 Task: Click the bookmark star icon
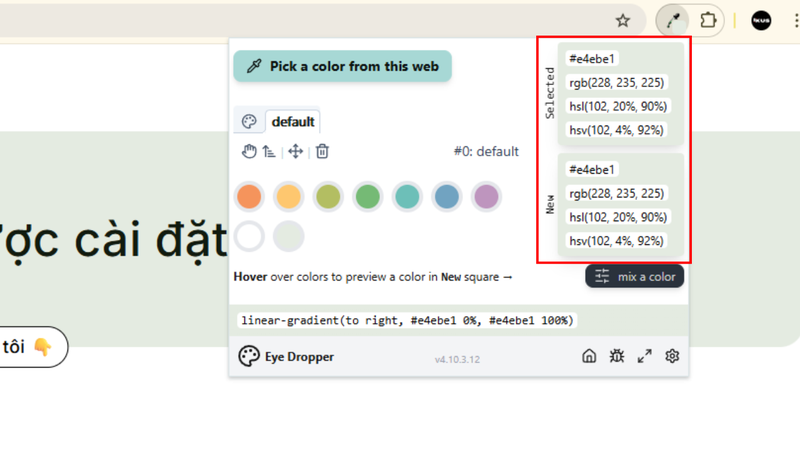tap(622, 21)
